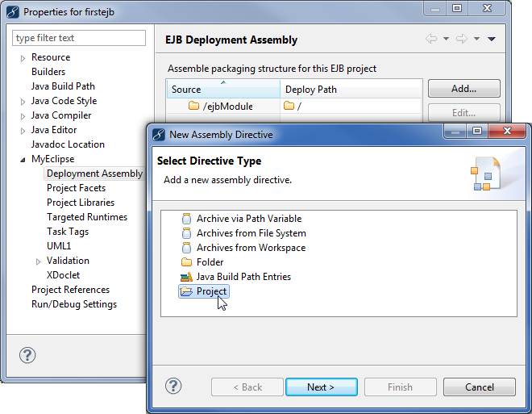
Task: Select the 'Java Build Path Entries' text
Action: [243, 277]
